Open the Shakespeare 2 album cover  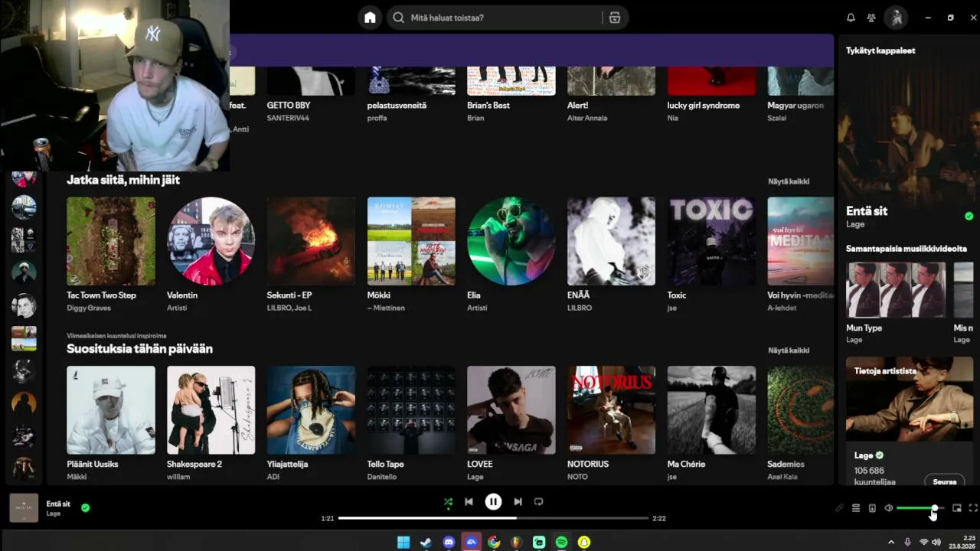(x=211, y=410)
